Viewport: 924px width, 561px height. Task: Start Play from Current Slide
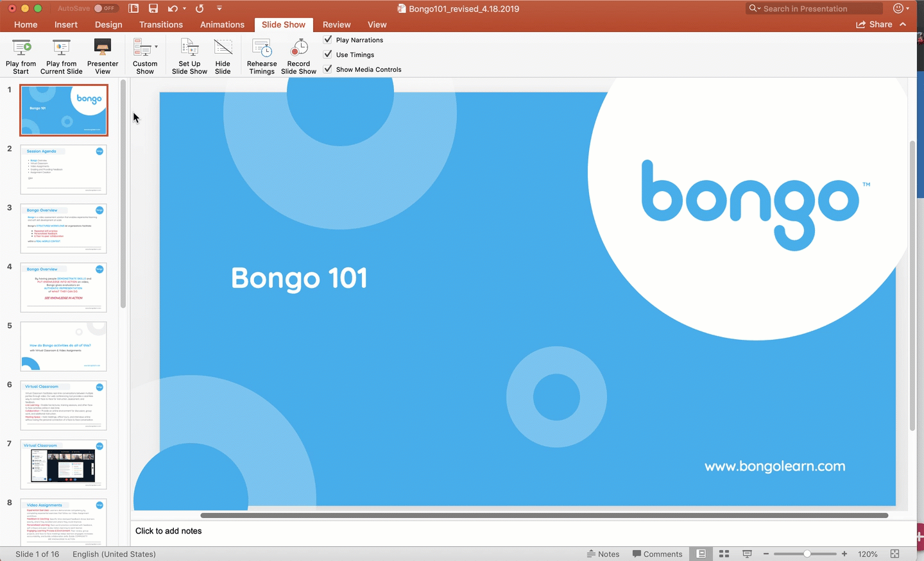62,48
